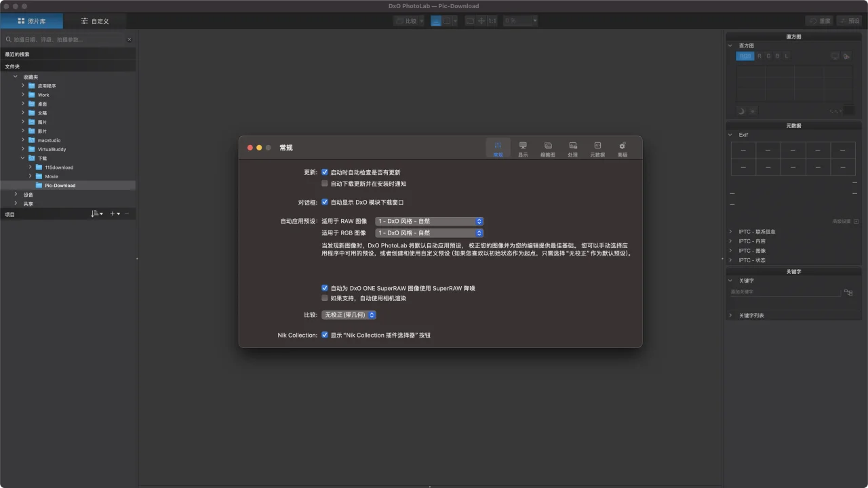Viewport: 868px width, 488px height.
Task: Click the histogram monitor gamut icon
Action: [x=835, y=56]
